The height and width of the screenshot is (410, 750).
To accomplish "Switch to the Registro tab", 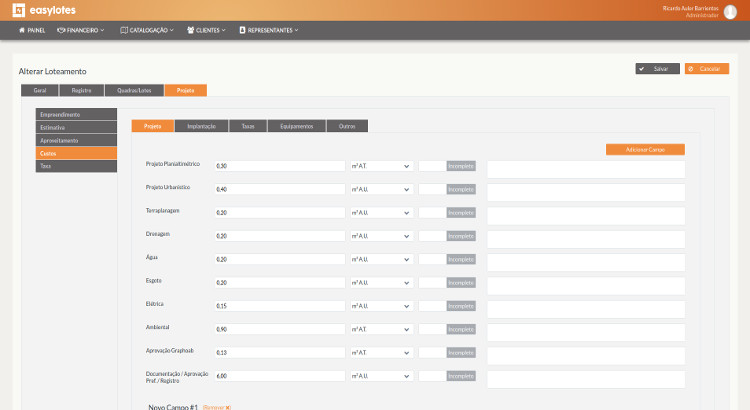I will click(81, 90).
